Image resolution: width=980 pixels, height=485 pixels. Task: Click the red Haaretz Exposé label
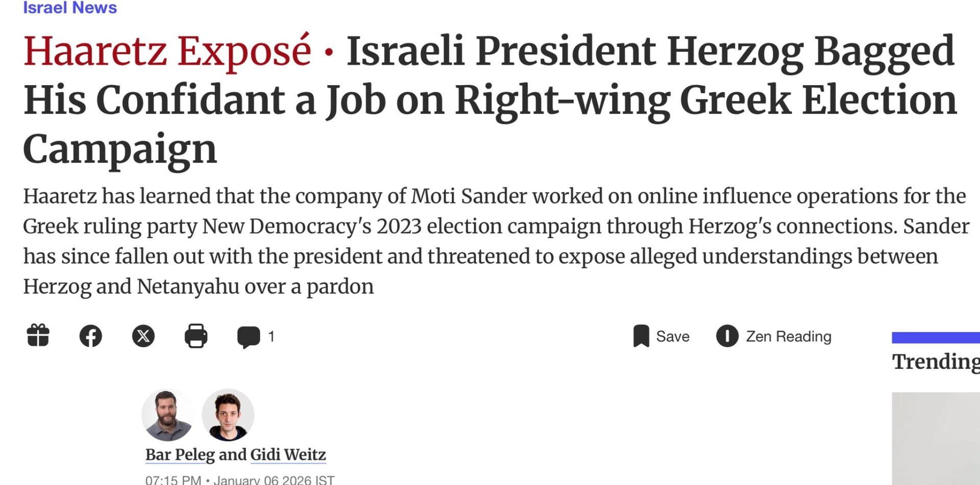pyautogui.click(x=167, y=52)
